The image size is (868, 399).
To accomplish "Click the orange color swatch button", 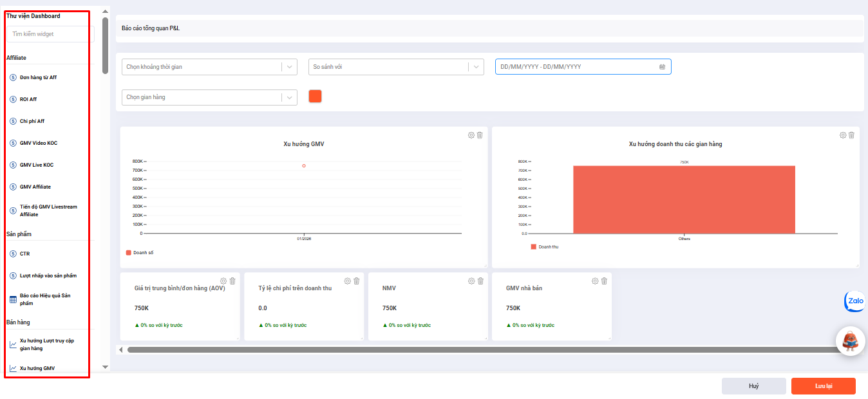I will [315, 97].
